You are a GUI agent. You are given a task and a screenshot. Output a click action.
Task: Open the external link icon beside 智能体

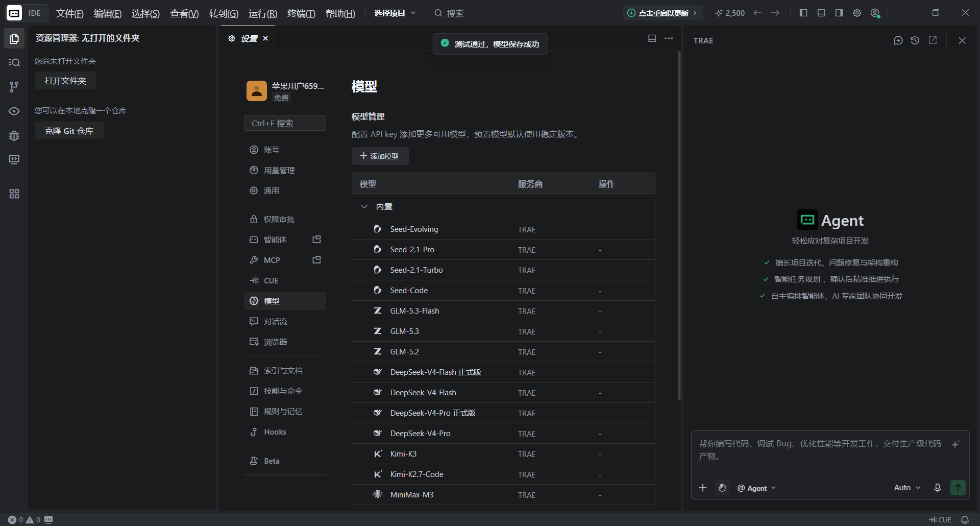pos(316,239)
